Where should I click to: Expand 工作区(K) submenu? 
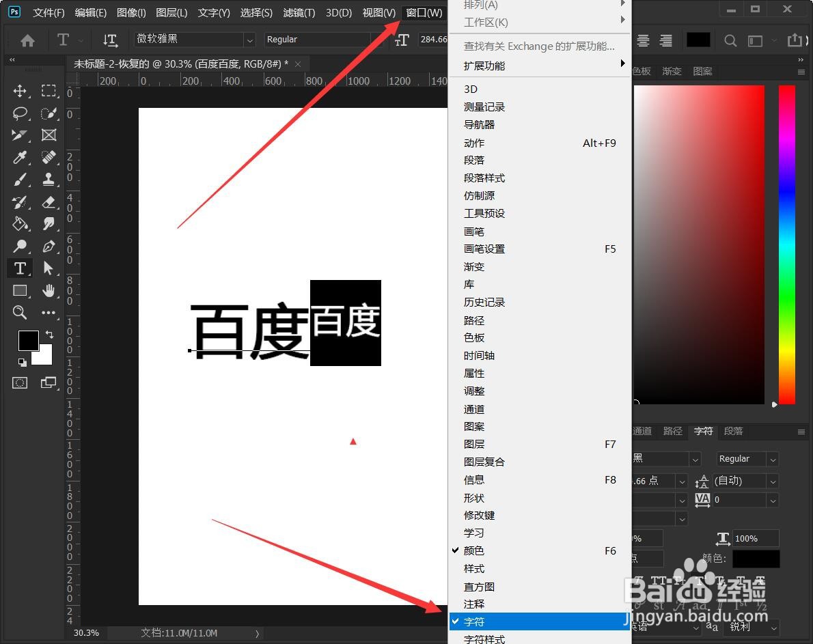pos(540,23)
